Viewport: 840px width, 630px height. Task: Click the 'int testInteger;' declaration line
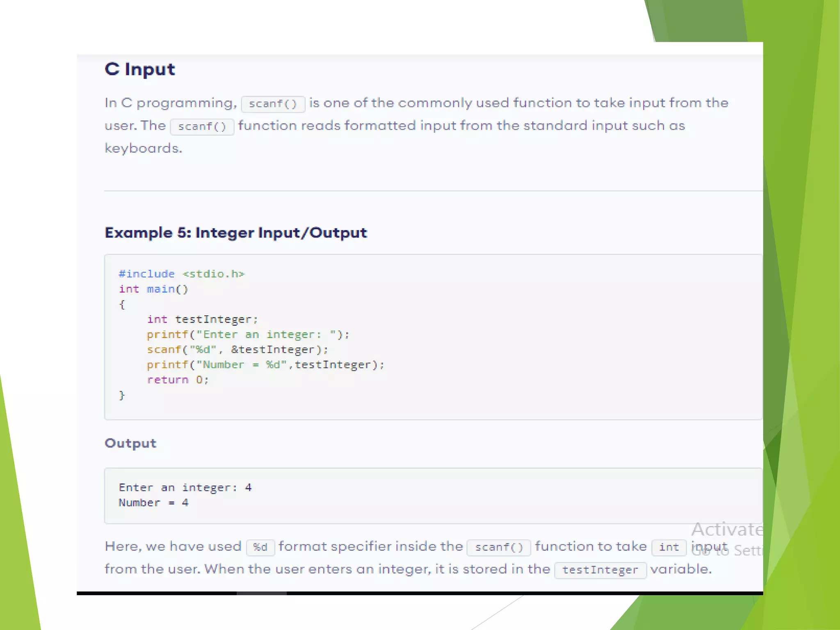pos(203,319)
